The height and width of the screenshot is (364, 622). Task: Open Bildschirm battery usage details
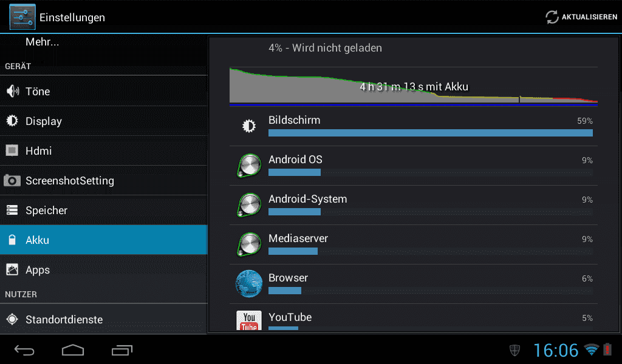(x=413, y=126)
